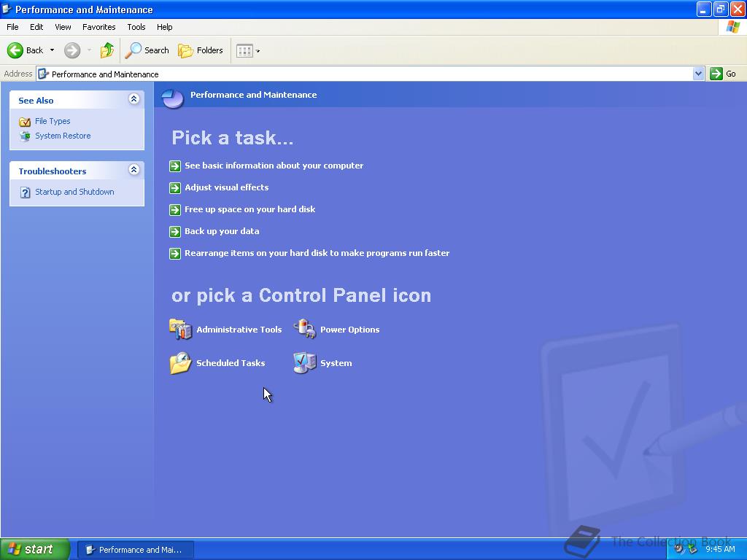747x560 pixels.
Task: Collapse the See Also panel
Action: pos(134,99)
